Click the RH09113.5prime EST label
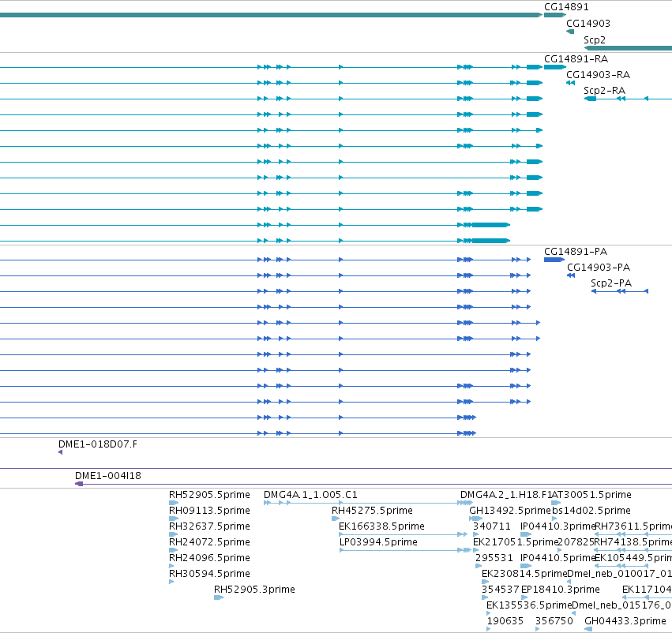 coord(209,511)
